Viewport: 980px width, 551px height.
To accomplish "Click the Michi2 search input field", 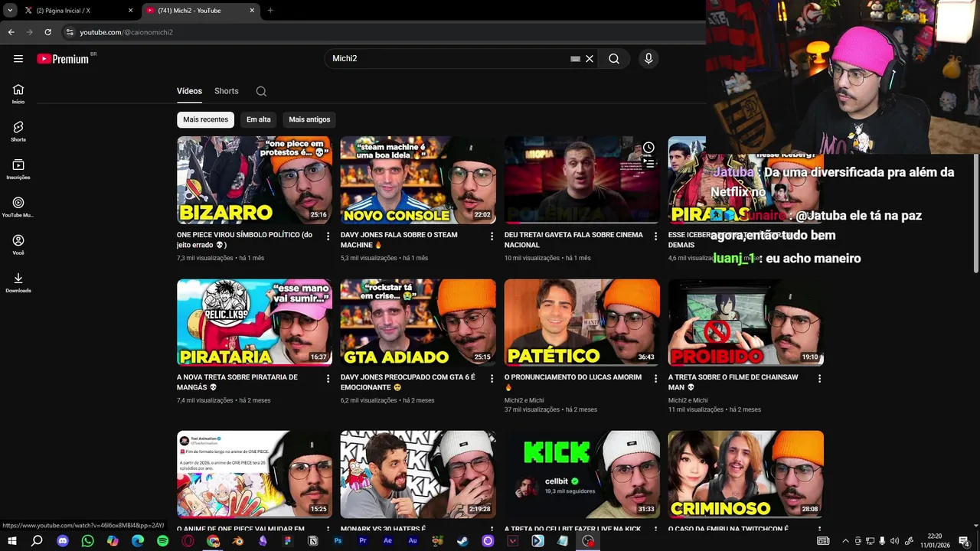I will [448, 59].
